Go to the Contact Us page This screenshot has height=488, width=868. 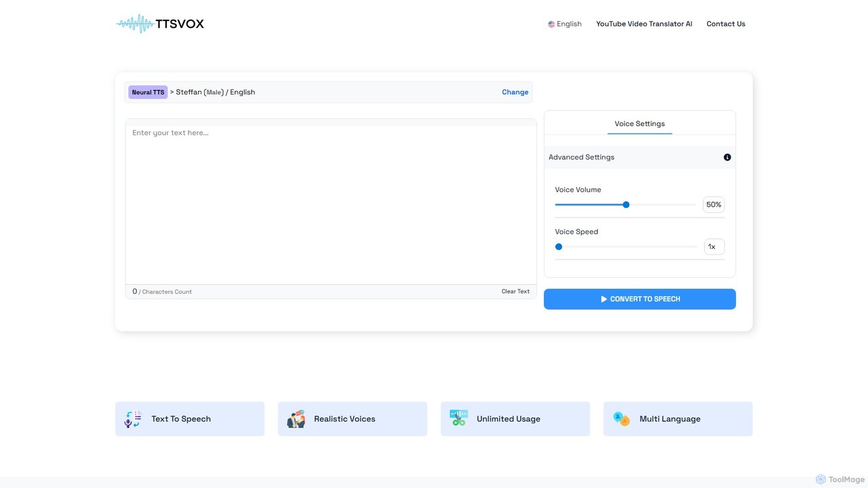point(726,24)
